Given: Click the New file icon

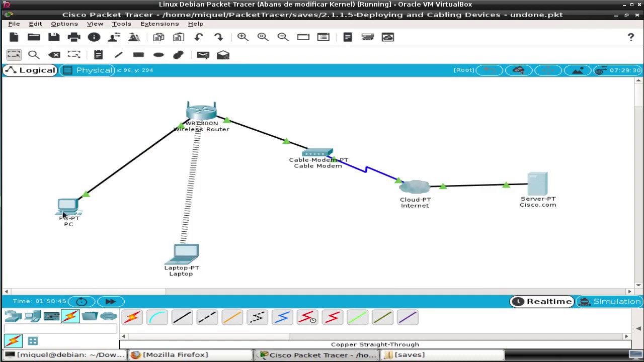Looking at the screenshot, I should (14, 37).
